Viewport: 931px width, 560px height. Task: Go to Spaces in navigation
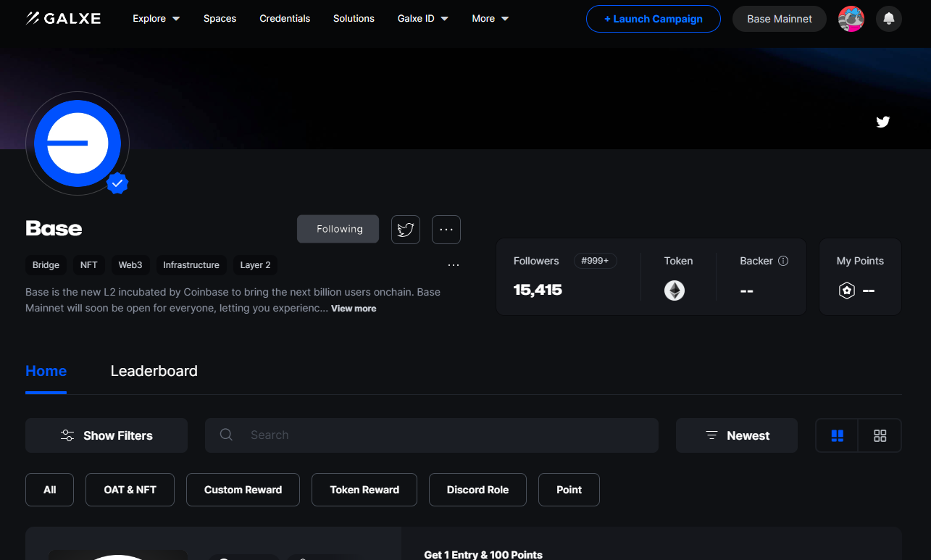pyautogui.click(x=220, y=19)
